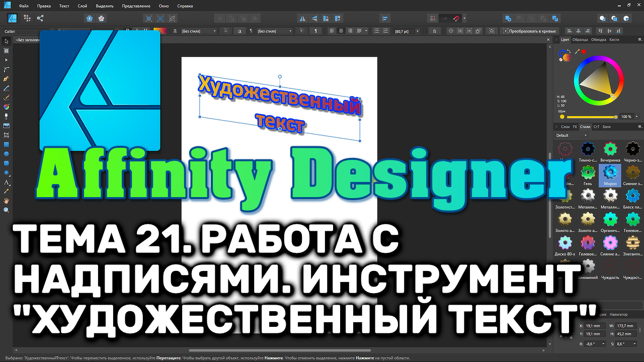
Task: Switch to Pixel persona icon
Action: 27,18
